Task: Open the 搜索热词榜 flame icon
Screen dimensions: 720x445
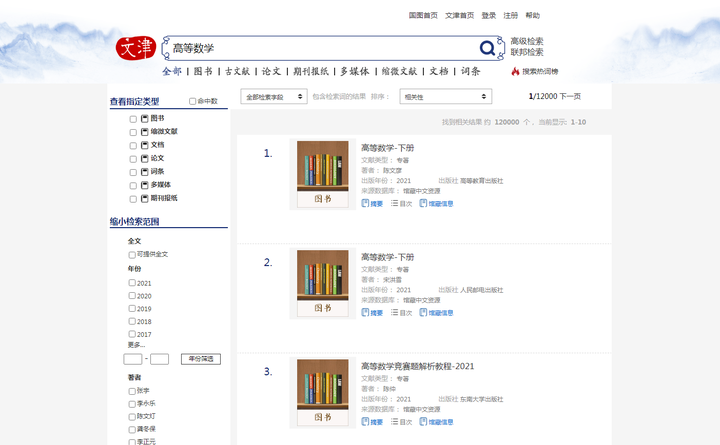Action: [x=515, y=71]
